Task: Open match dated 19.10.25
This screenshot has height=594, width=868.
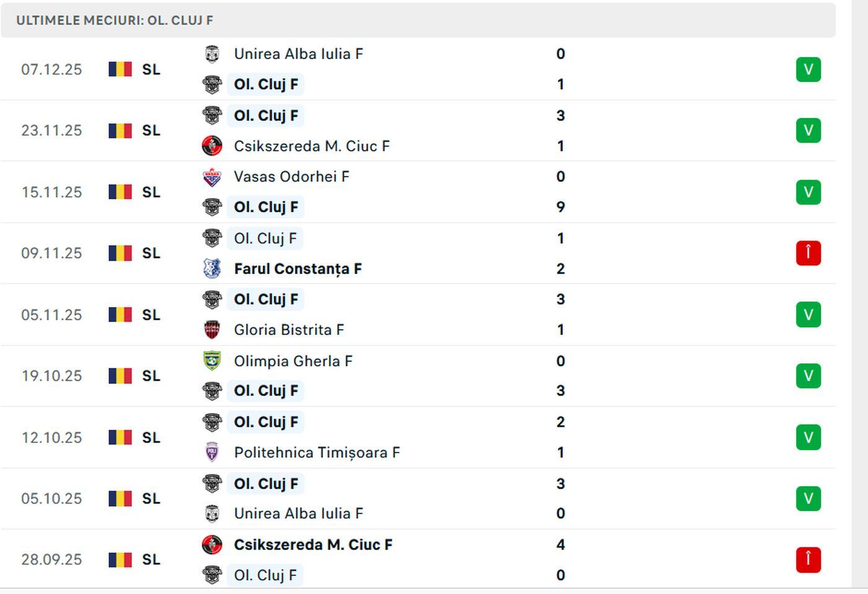Action: point(51,376)
